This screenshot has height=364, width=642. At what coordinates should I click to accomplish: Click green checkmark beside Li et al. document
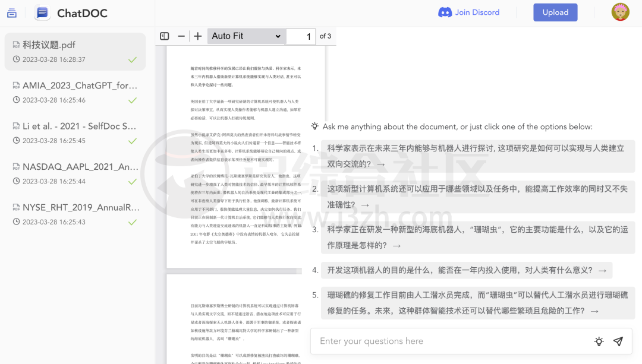[132, 141]
